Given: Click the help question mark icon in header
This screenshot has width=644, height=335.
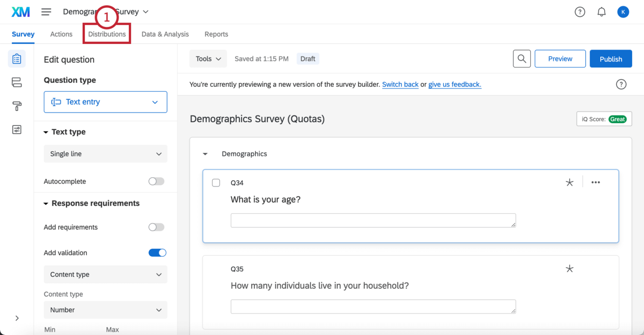Looking at the screenshot, I should tap(579, 12).
